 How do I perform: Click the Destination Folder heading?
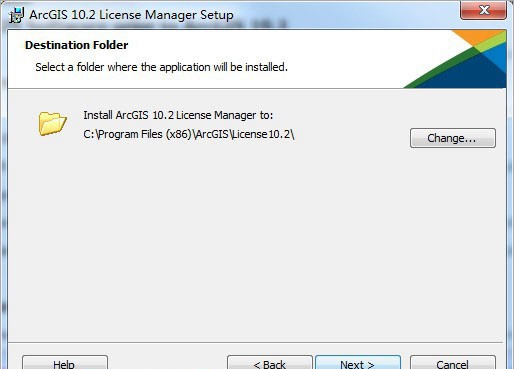[77, 45]
